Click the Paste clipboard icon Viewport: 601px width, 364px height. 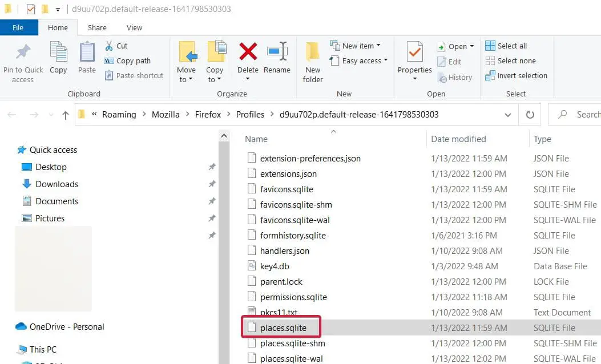[87, 52]
